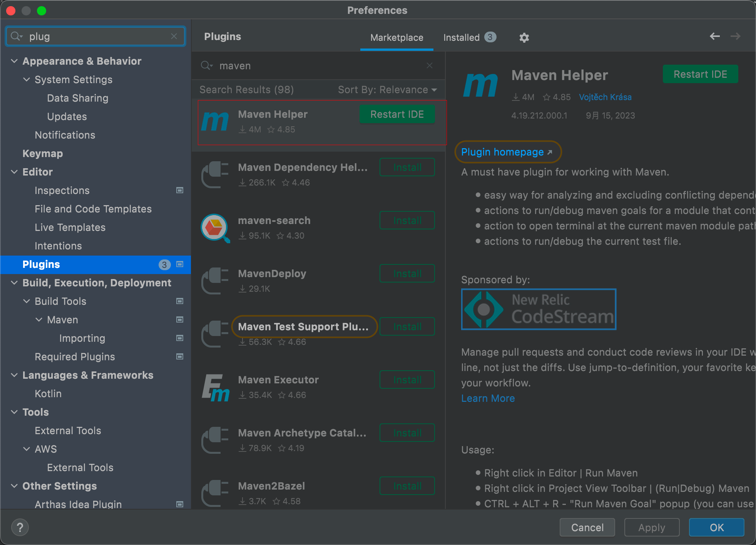Click the Maven Executor plugin icon
The width and height of the screenshot is (756, 545).
coord(215,387)
